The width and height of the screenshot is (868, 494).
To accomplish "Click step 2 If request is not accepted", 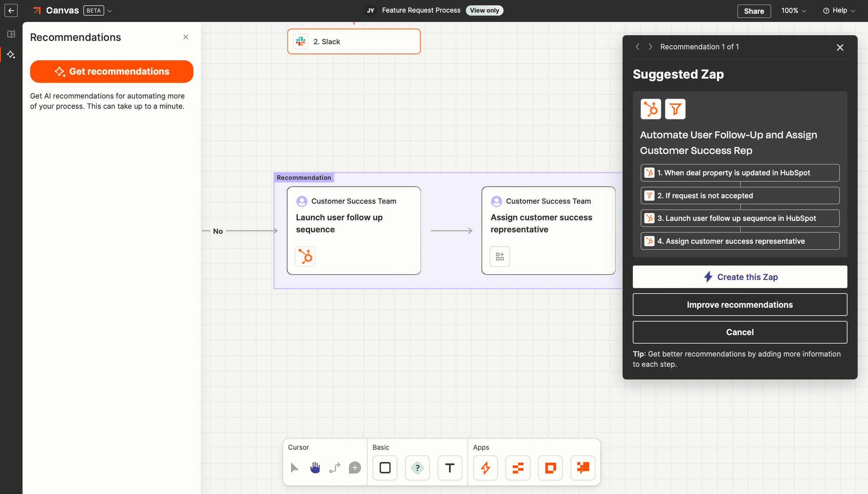I will pyautogui.click(x=740, y=196).
